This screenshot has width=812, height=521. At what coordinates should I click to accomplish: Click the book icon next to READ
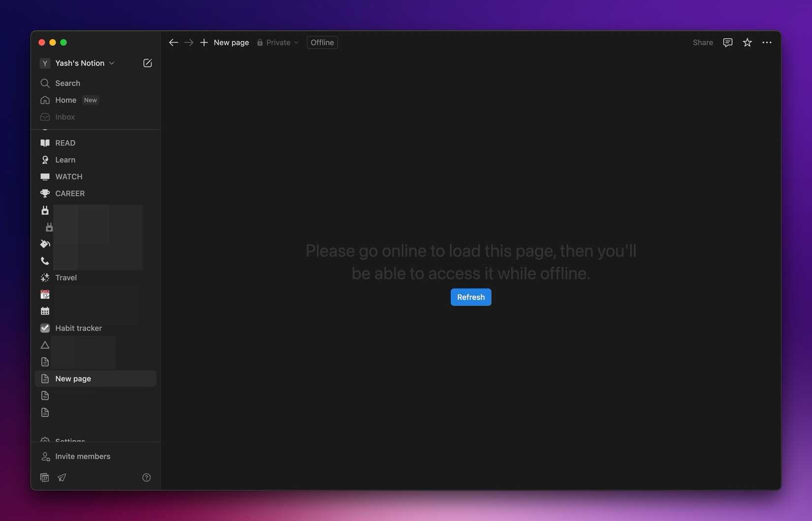coord(45,143)
